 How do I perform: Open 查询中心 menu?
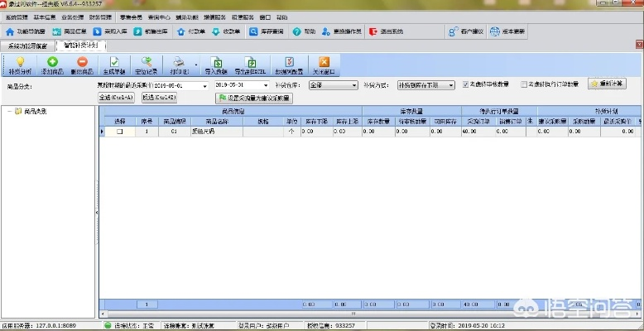tap(159, 17)
